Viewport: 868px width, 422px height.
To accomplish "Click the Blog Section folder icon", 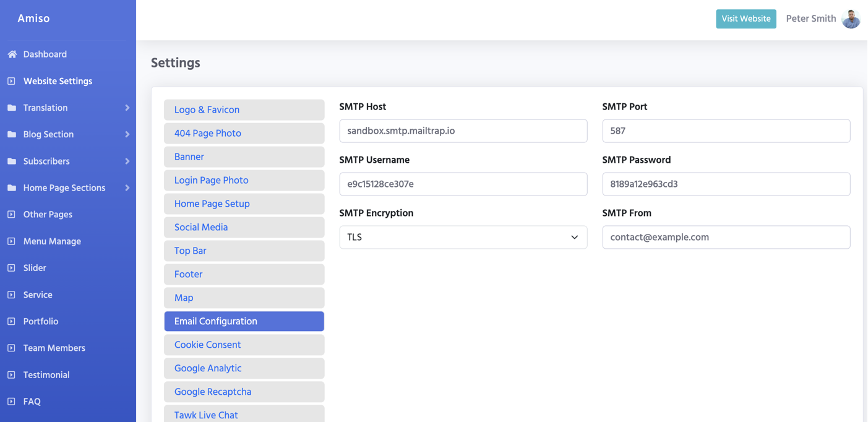I will 12,134.
